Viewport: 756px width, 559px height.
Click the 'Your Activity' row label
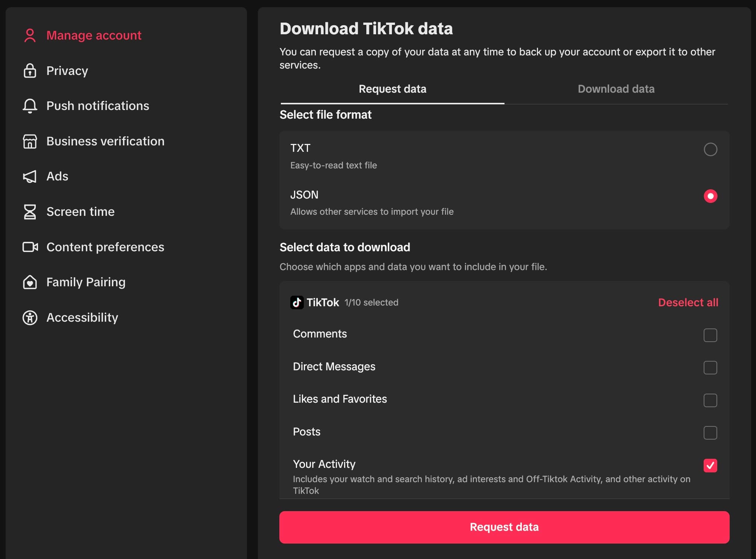coord(324,464)
